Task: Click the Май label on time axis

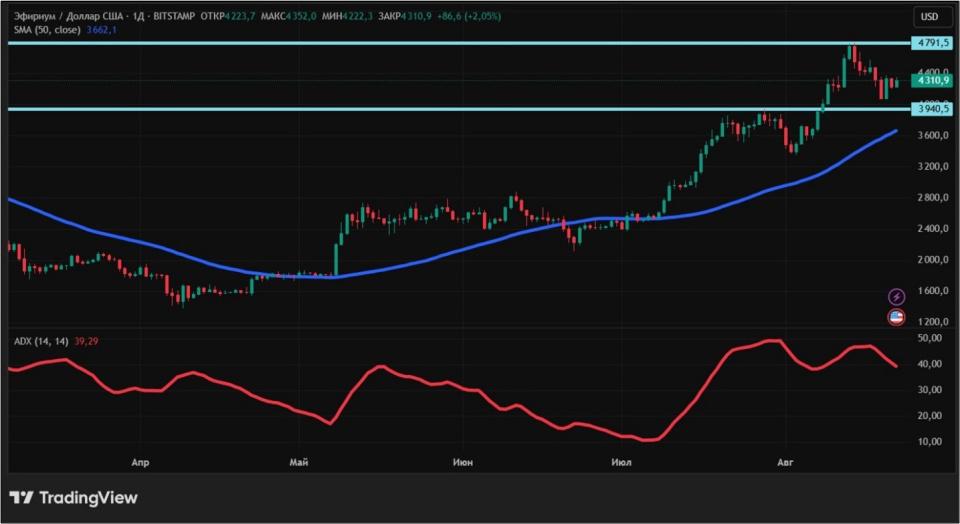Action: [297, 462]
